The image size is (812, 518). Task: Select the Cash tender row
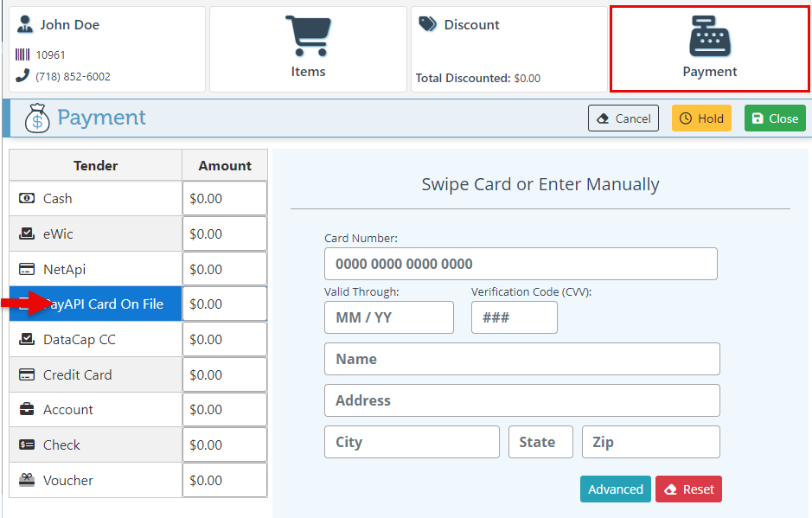click(95, 199)
